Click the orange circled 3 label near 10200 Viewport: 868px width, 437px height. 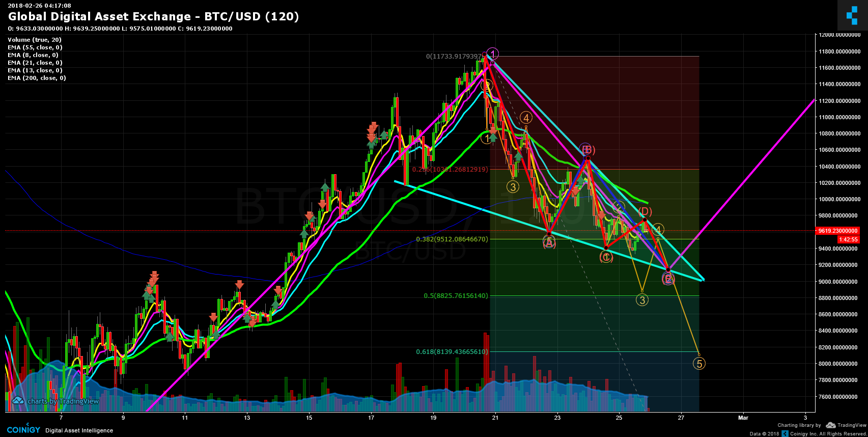[513, 187]
